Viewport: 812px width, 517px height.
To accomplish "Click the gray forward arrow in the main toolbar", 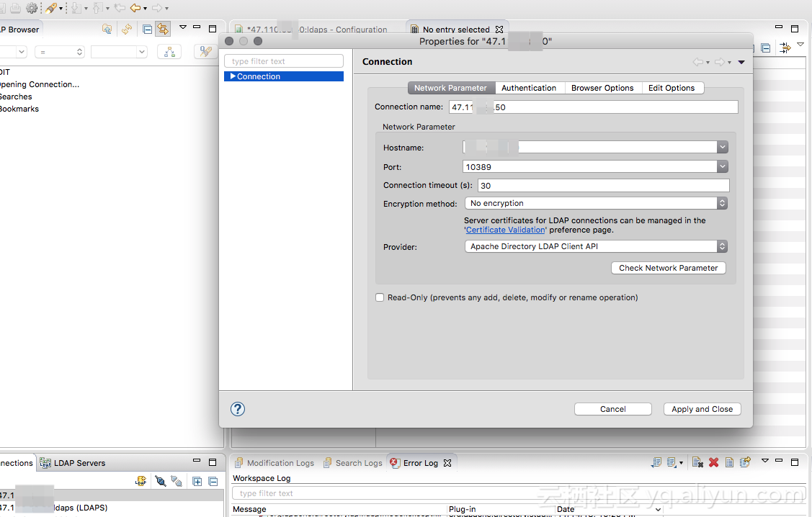I will pos(157,8).
